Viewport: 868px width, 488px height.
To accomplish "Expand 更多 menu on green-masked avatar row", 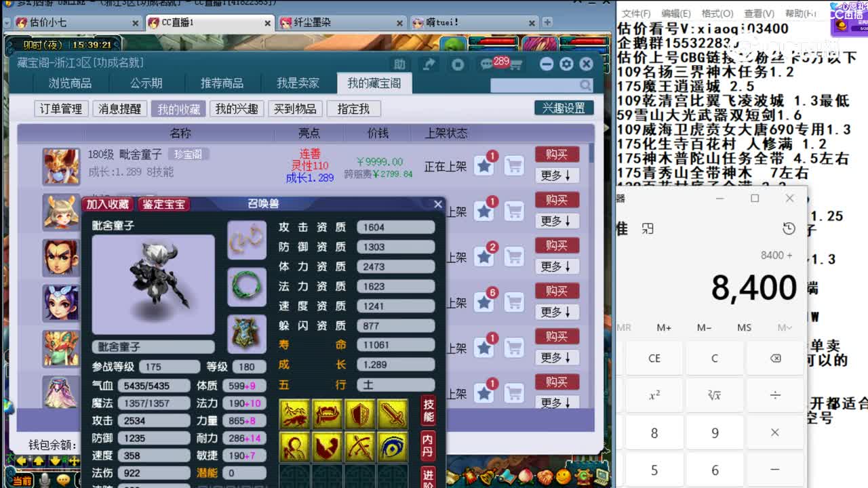I will click(x=556, y=357).
